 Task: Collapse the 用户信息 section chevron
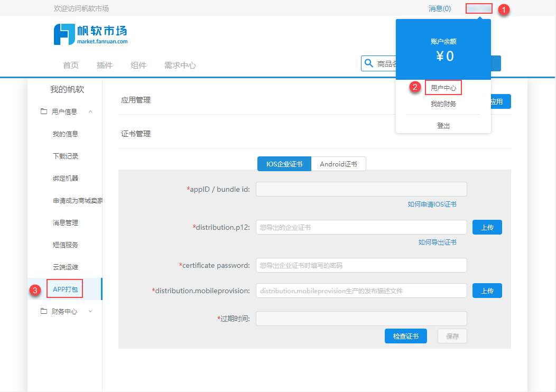[x=90, y=111]
